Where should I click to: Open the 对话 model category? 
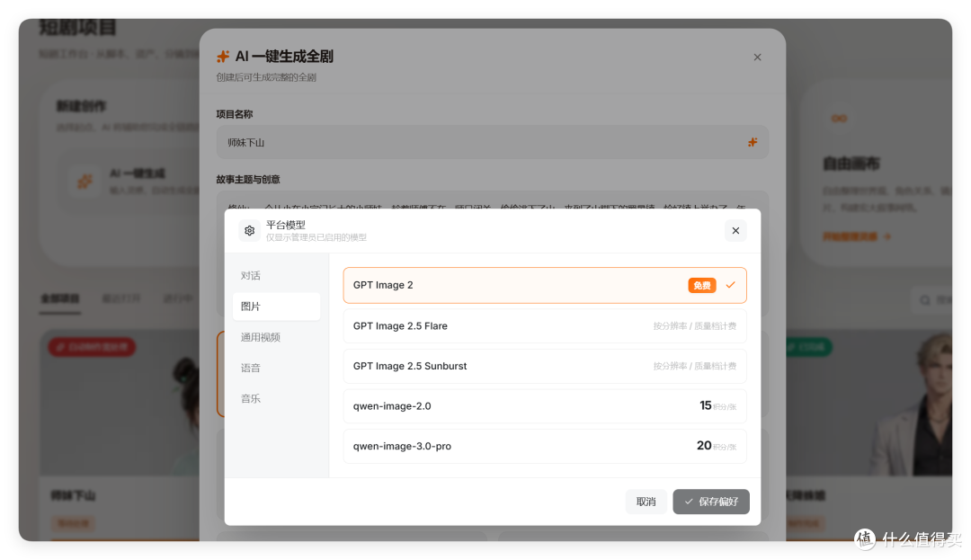point(276,275)
